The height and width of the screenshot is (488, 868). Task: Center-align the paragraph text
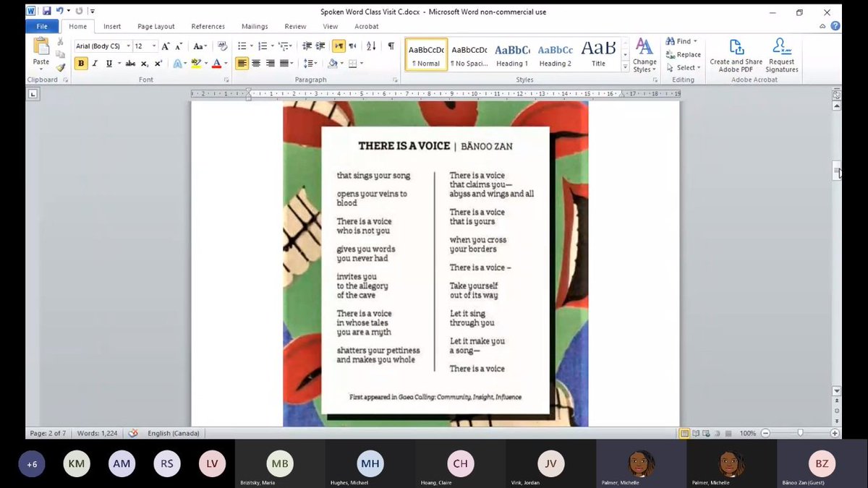(256, 64)
